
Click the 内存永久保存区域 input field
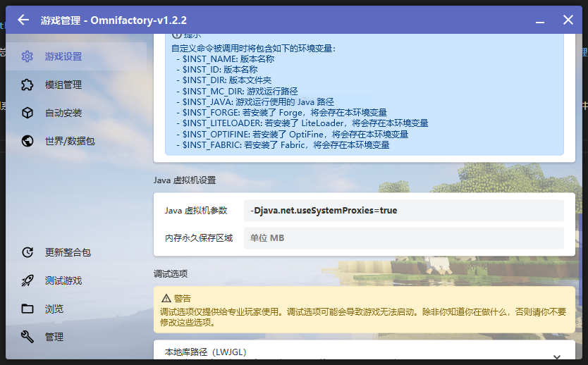pos(403,238)
